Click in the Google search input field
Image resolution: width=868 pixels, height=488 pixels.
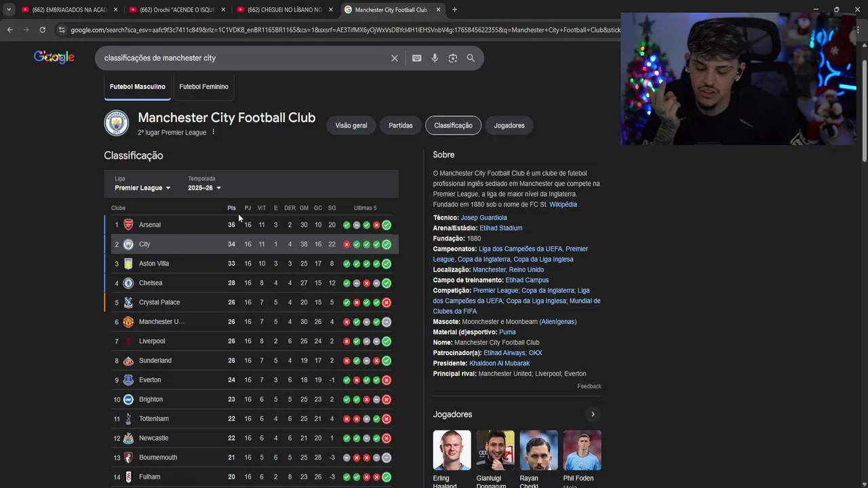244,58
